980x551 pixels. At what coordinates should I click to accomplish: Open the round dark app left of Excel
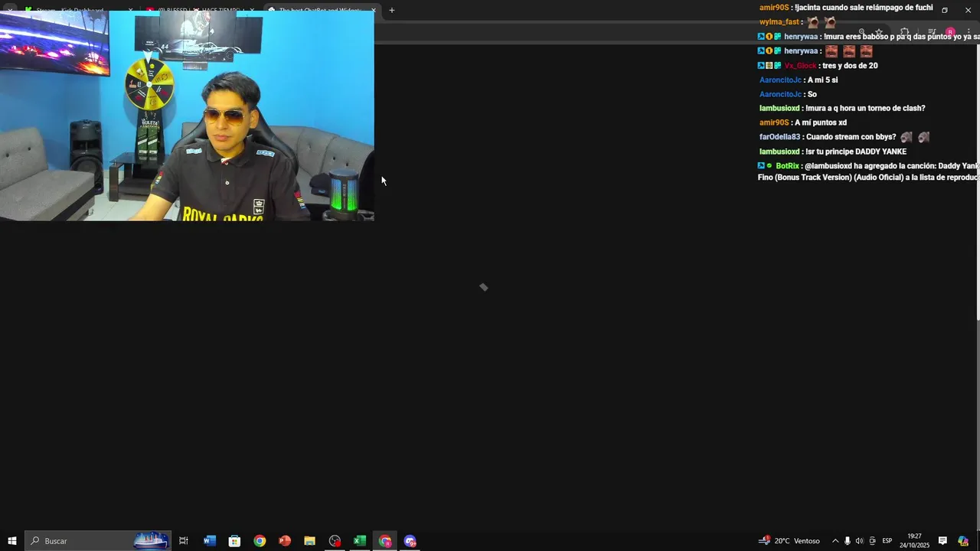point(335,541)
